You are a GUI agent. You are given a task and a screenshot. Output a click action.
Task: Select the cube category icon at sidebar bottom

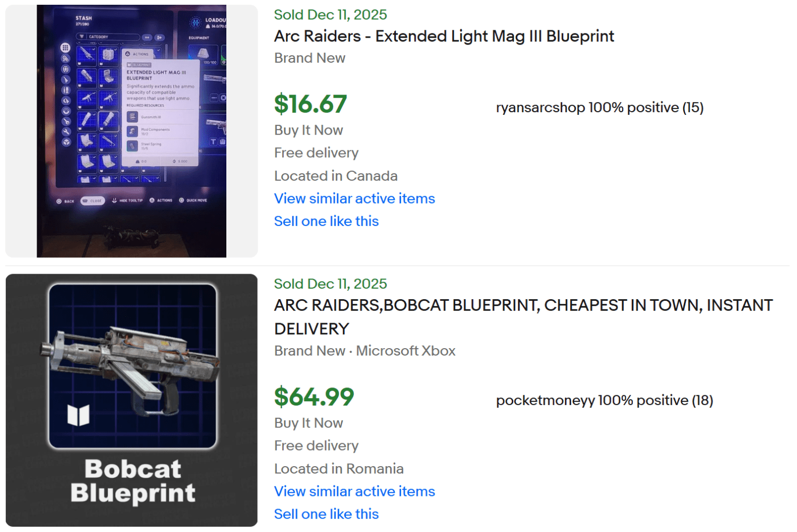point(66,142)
